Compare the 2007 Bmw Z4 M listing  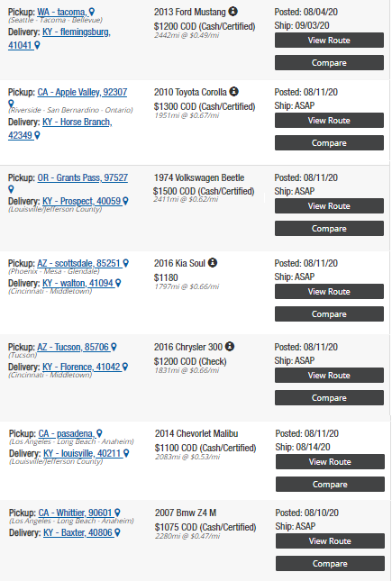[x=330, y=563]
